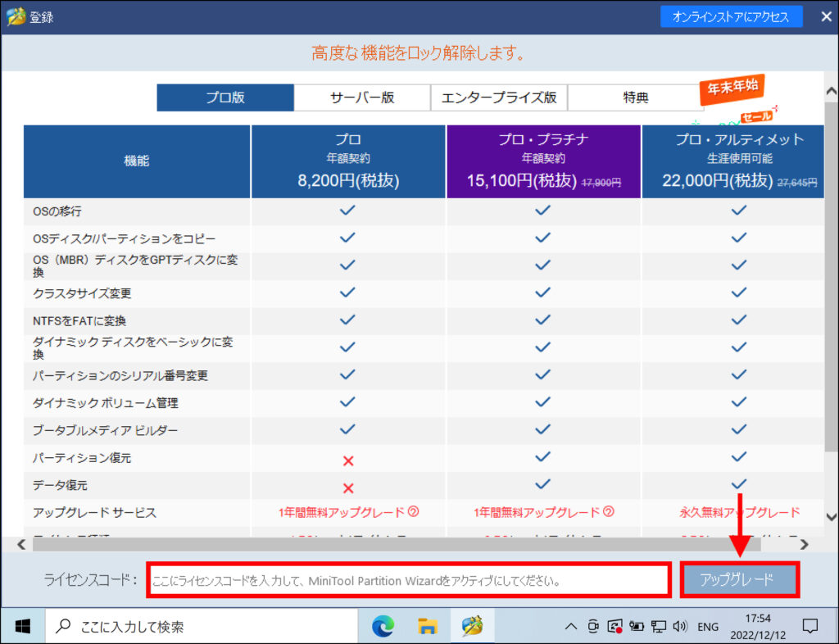Click the horizontal scrollbar left arrow
839x644 pixels.
point(21,545)
